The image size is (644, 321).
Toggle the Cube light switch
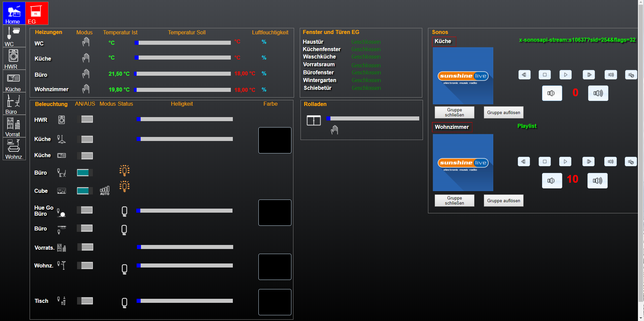coord(85,191)
